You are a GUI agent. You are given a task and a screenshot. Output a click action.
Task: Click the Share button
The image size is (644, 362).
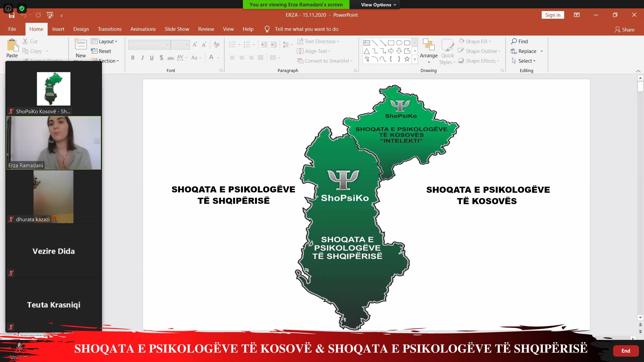[625, 29]
